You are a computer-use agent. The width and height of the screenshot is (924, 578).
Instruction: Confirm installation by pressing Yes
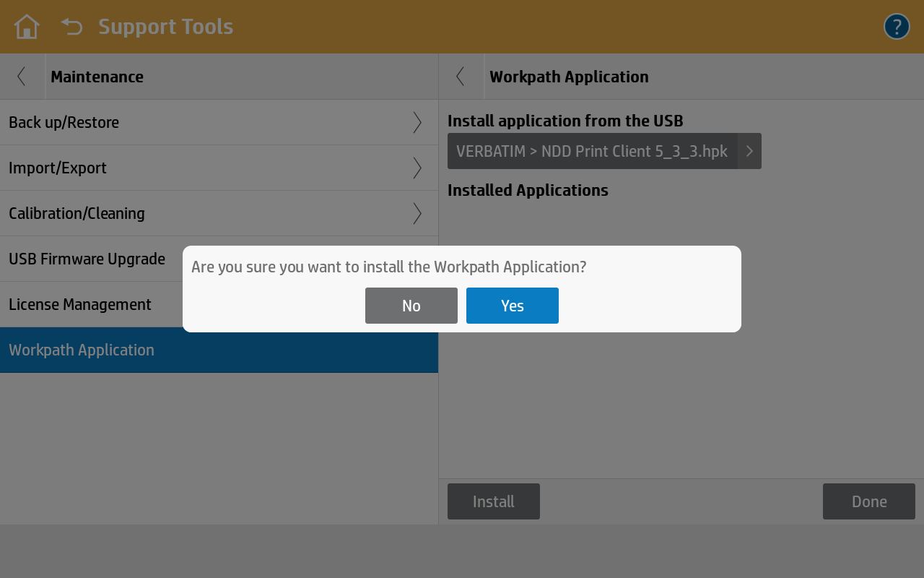pos(512,306)
